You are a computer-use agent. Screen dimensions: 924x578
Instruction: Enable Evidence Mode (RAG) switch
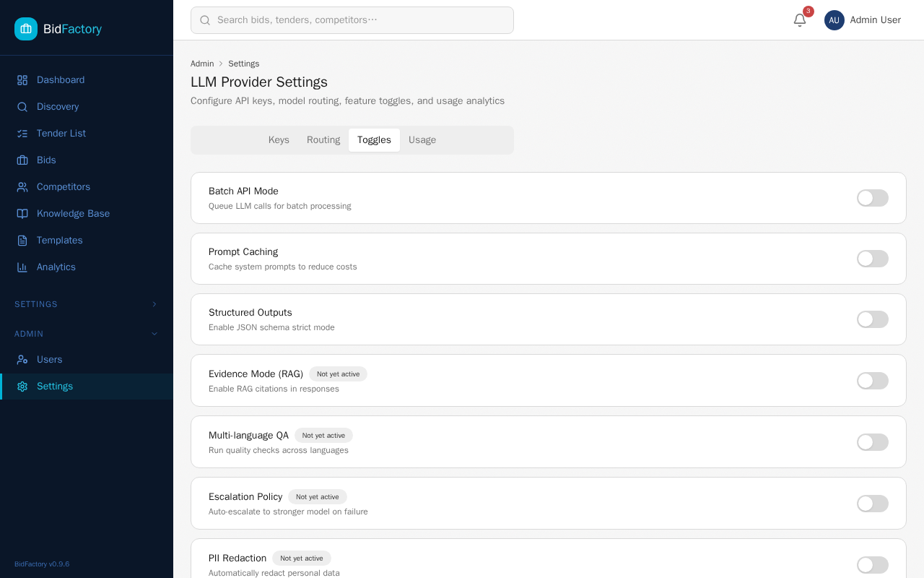coord(873,381)
